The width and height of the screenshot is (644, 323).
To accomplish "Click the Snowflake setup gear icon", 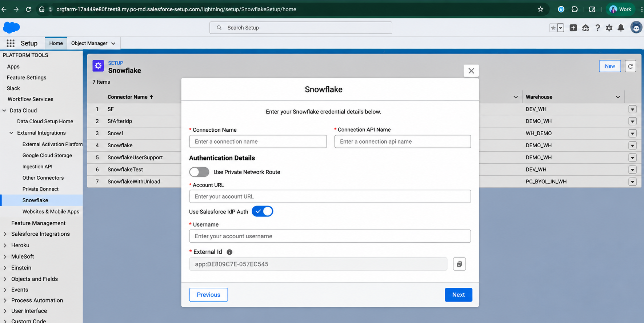I will [98, 66].
